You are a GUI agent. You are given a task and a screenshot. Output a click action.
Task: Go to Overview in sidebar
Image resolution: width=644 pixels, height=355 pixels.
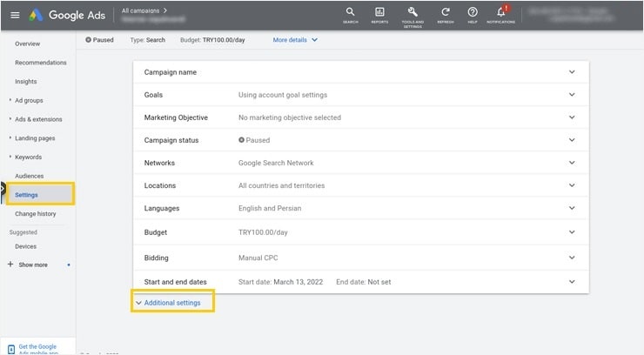(x=28, y=44)
